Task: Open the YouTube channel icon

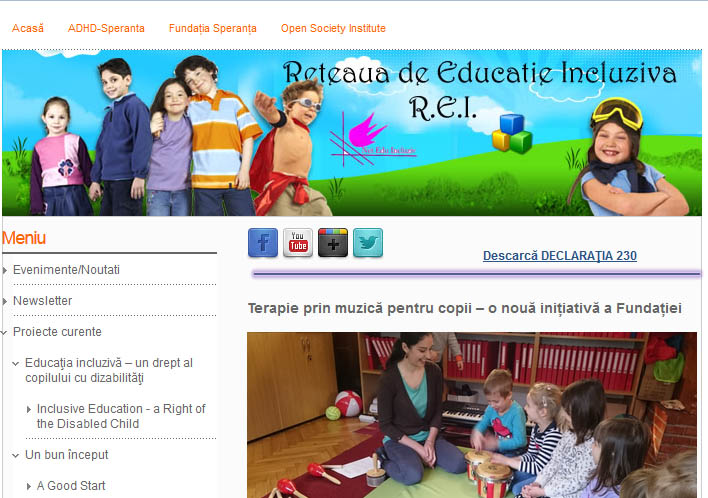Action: click(x=298, y=243)
